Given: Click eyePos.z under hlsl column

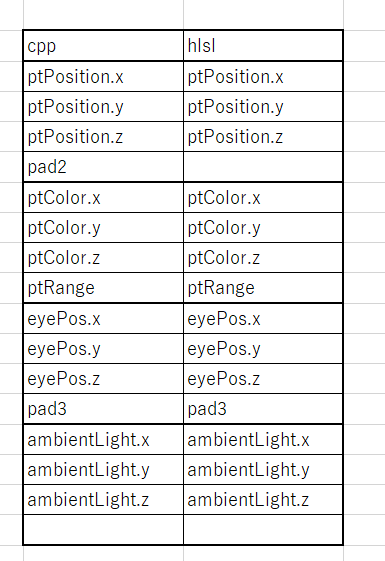Looking at the screenshot, I should pos(263,379).
